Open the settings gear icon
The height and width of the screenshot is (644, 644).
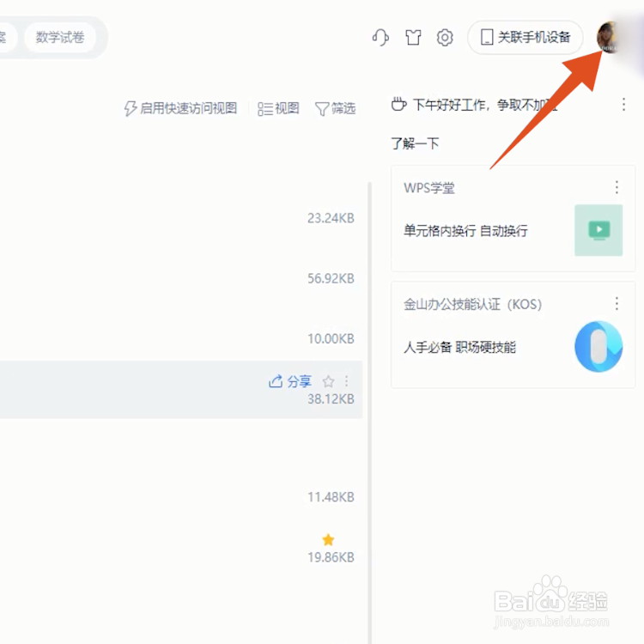[x=445, y=38]
